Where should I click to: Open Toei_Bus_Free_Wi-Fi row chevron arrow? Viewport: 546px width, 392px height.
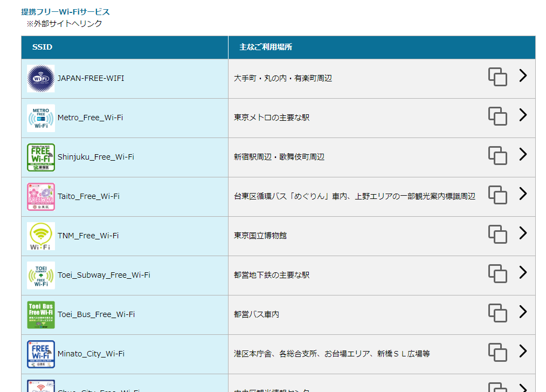point(523,312)
